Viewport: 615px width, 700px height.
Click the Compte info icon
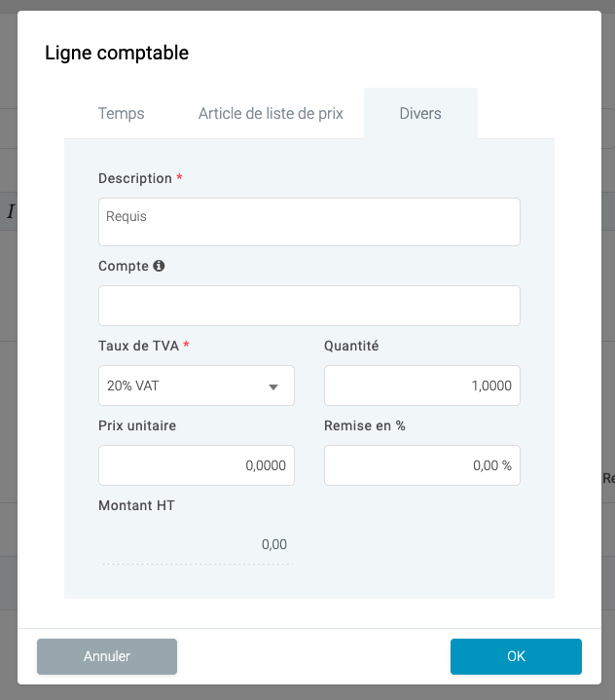(160, 266)
